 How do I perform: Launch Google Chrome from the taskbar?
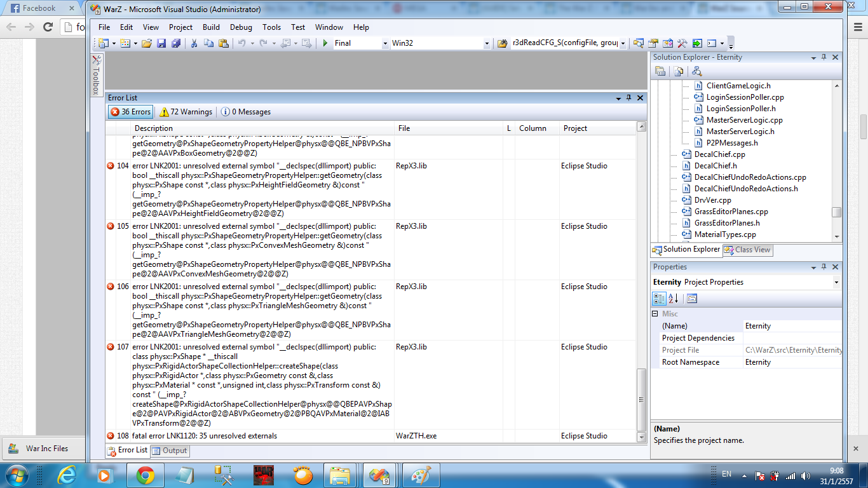pyautogui.click(x=145, y=475)
